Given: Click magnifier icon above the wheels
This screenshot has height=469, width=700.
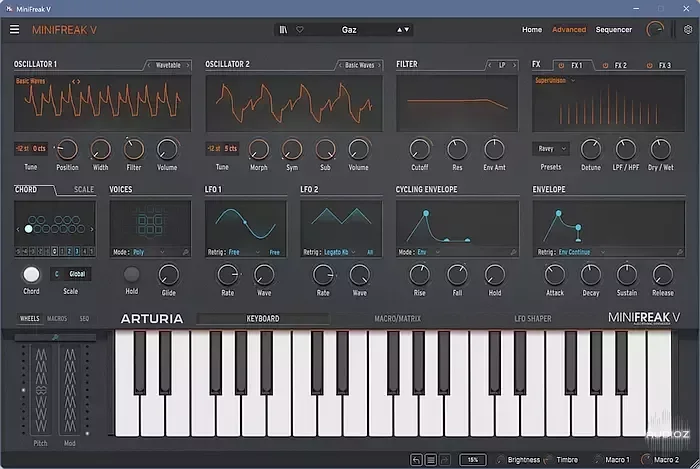Looking at the screenshot, I should pos(55,337).
